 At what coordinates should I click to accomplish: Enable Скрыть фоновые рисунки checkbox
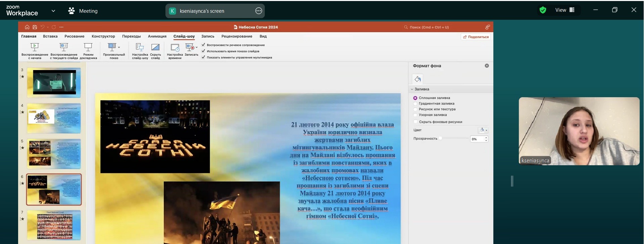coord(415,122)
